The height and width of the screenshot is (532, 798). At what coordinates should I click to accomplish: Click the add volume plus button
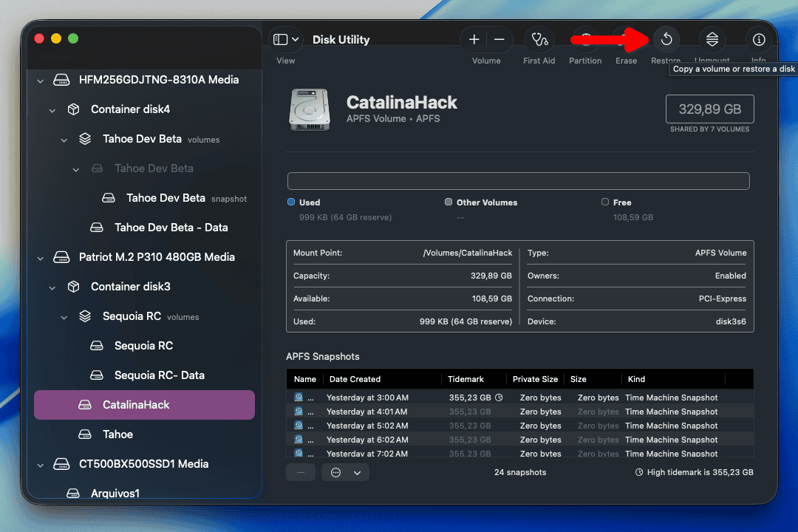pos(474,40)
